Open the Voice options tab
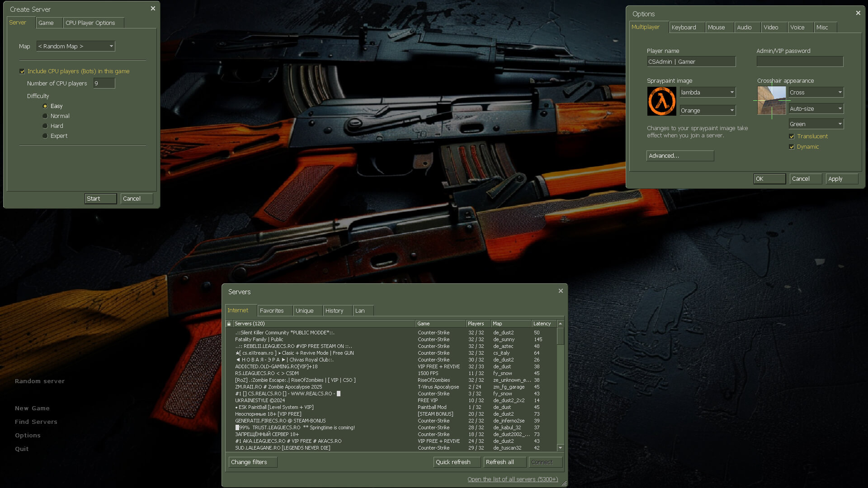 coord(801,27)
